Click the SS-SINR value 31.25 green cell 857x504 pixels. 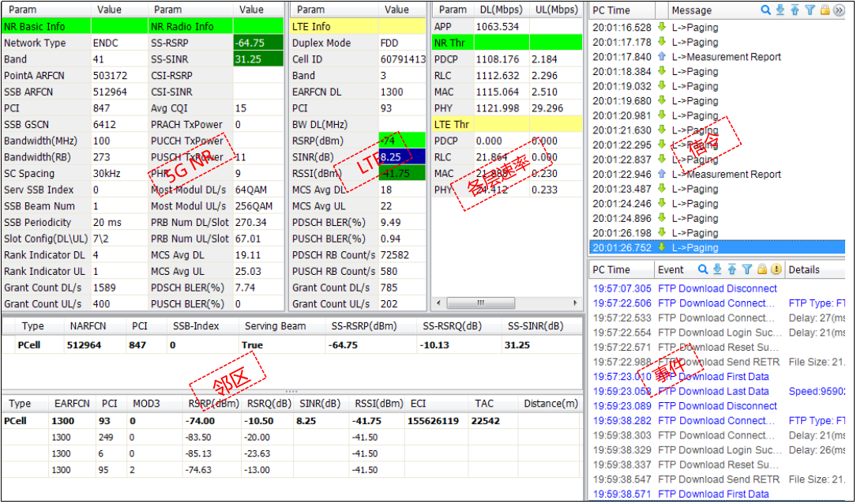pyautogui.click(x=258, y=59)
